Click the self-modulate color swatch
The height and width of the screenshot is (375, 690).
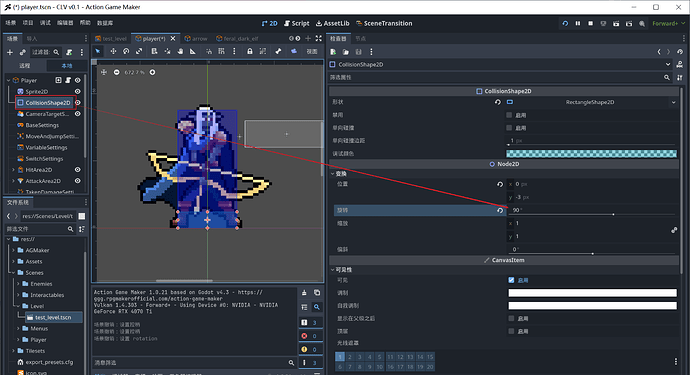click(x=592, y=305)
